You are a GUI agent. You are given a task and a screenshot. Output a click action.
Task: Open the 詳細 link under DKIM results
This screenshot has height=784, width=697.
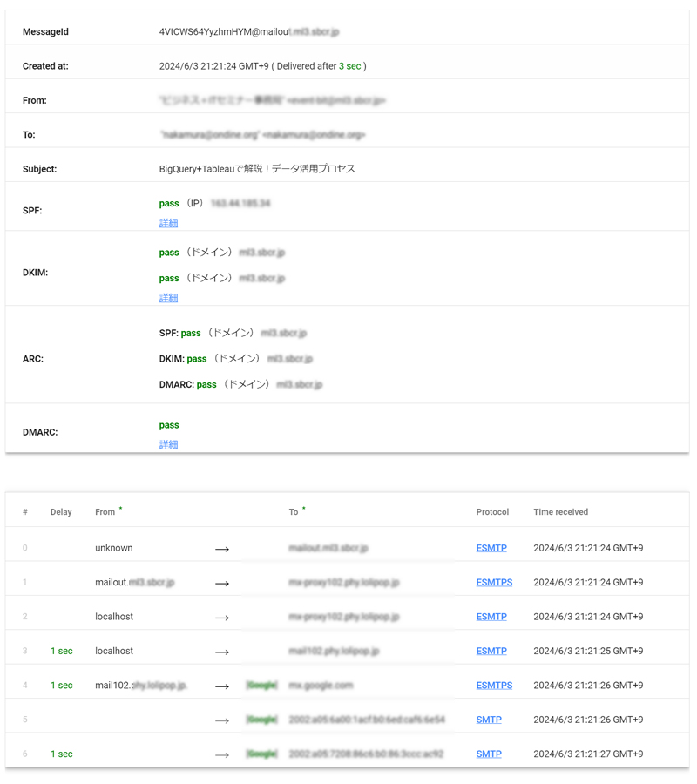pyautogui.click(x=168, y=298)
